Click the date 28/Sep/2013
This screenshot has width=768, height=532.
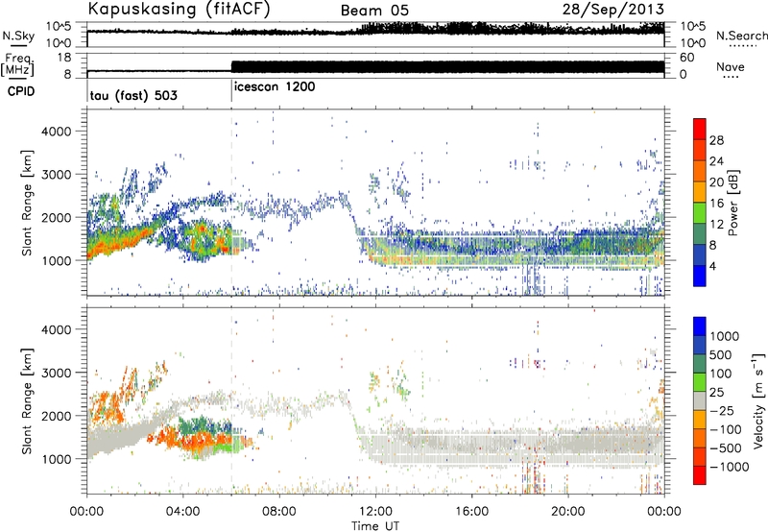(612, 9)
